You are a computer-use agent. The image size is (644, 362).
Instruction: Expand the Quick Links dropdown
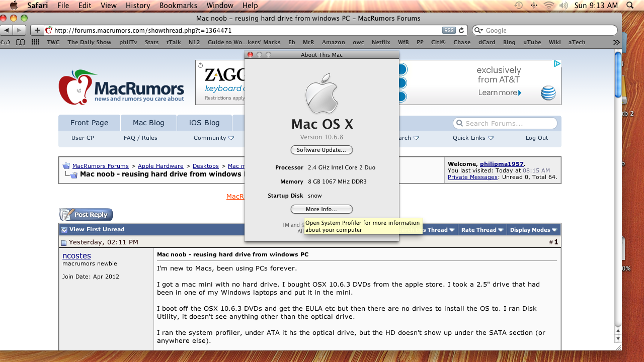coord(473,138)
